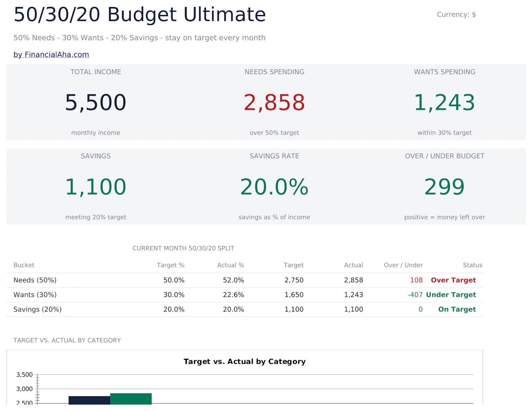Screen dimensions: 532x411
Task: Click the Actual % column header
Action: coord(230,265)
